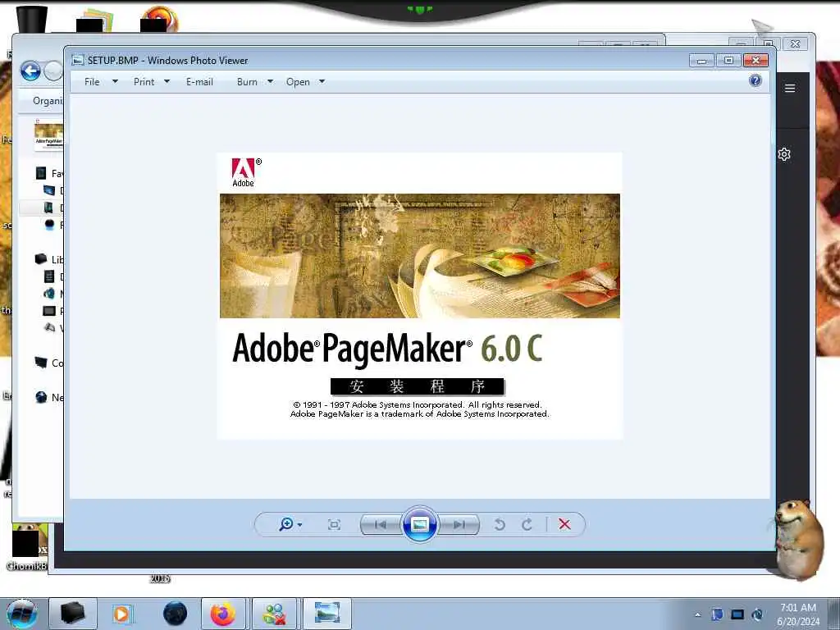This screenshot has height=630, width=840.
Task: Click the E-mail menu item
Action: click(x=199, y=82)
